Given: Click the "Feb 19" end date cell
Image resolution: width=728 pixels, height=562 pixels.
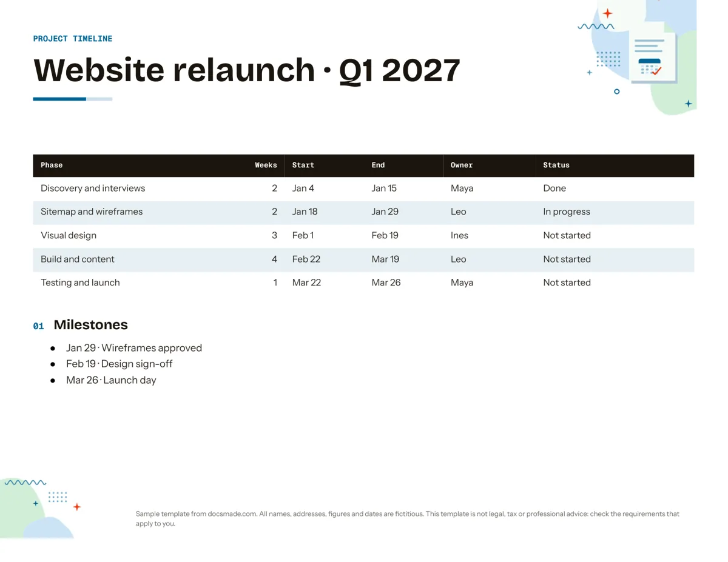Looking at the screenshot, I should point(385,236).
